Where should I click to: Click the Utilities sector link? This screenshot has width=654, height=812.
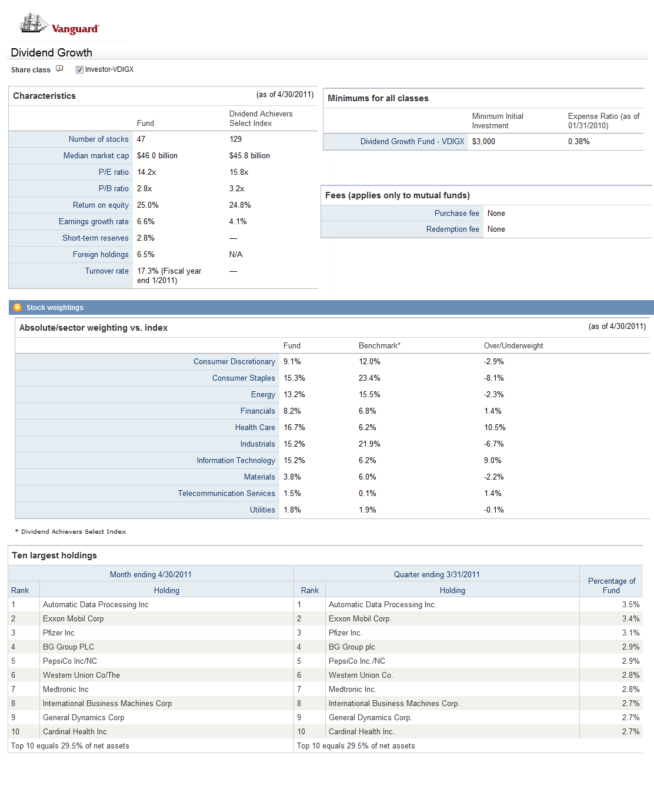pyautogui.click(x=262, y=510)
